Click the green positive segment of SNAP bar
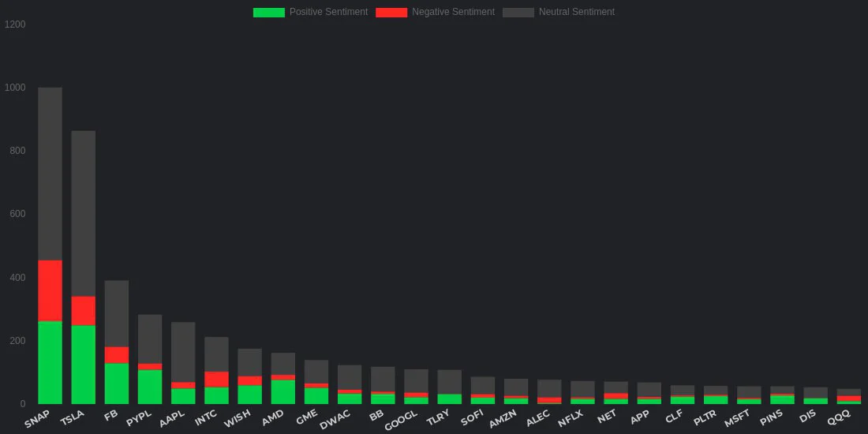The image size is (868, 434). point(50,363)
